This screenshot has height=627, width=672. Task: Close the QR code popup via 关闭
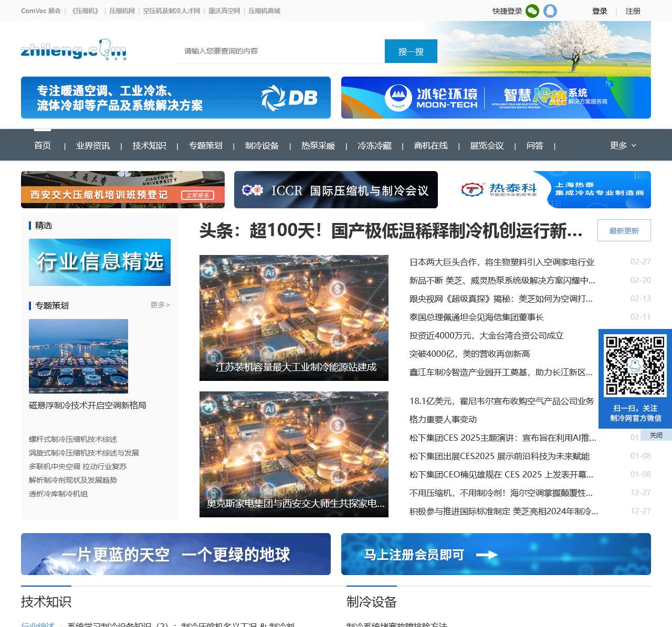[x=657, y=435]
